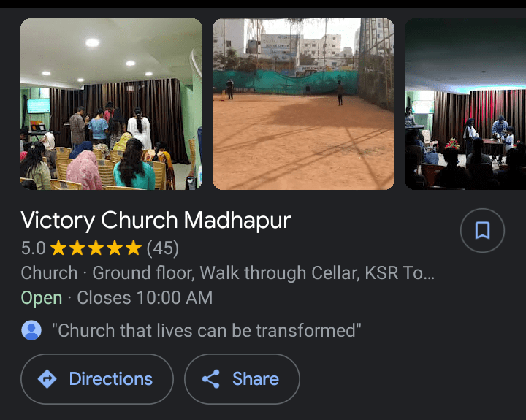
Task: Open the sandy cricket ground photo
Action: click(304, 104)
